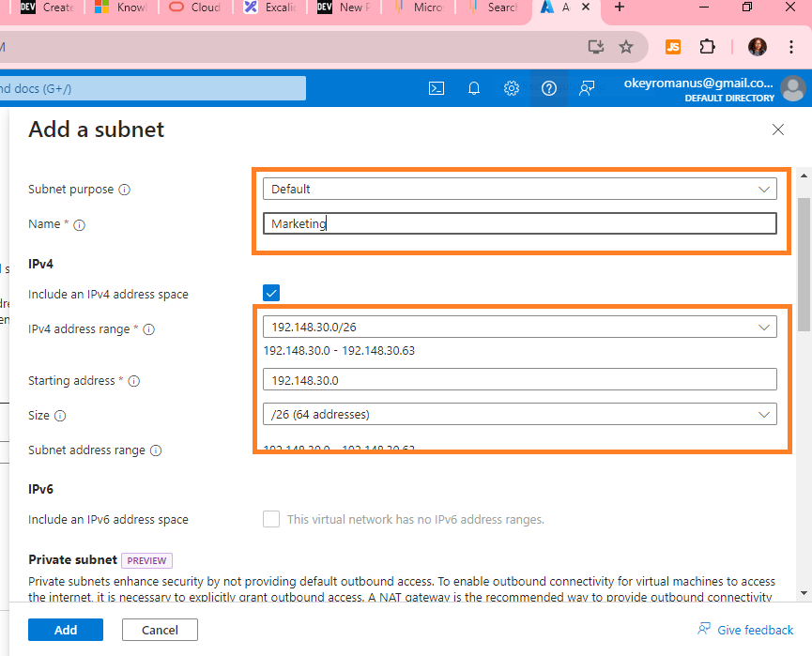This screenshot has width=812, height=656.
Task: Open Chrome profile avatar
Action: pyautogui.click(x=758, y=47)
